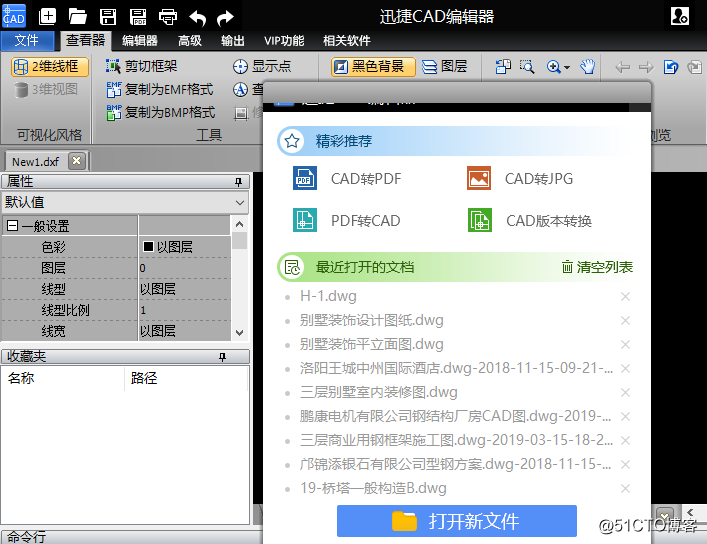Toggle the 2维线框 wireframe mode
The image size is (707, 544).
50,67
